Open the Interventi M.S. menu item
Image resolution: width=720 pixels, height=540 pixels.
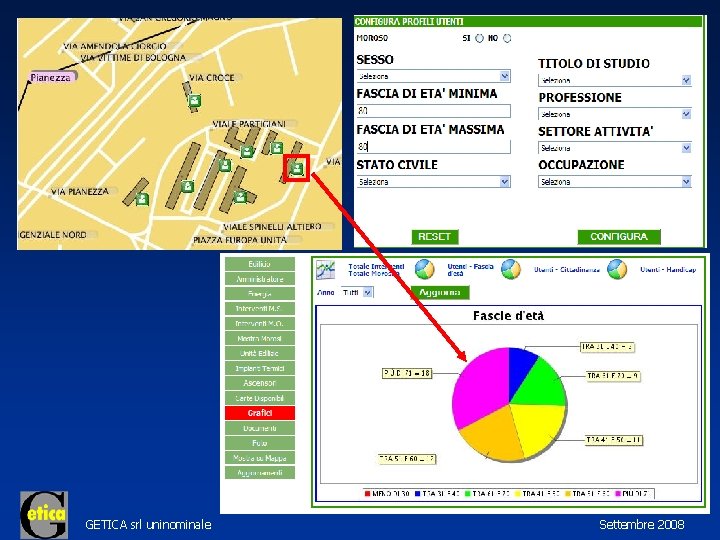[259, 309]
